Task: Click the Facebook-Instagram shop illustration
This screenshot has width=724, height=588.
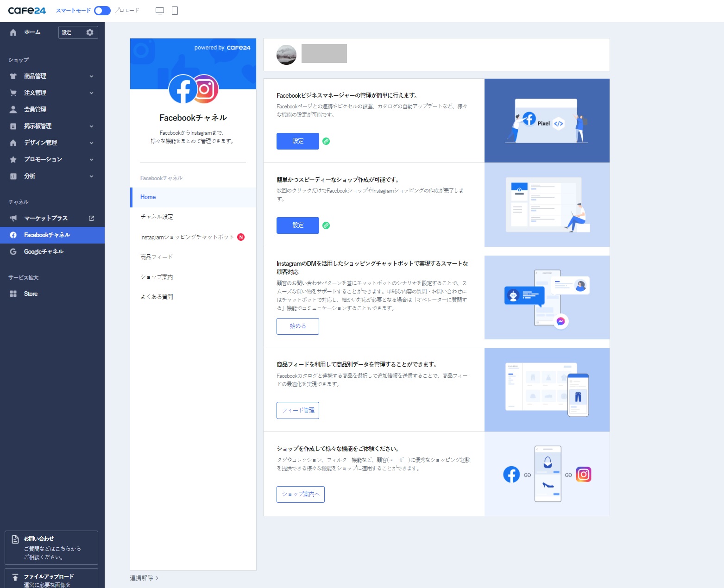Action: 547,474
